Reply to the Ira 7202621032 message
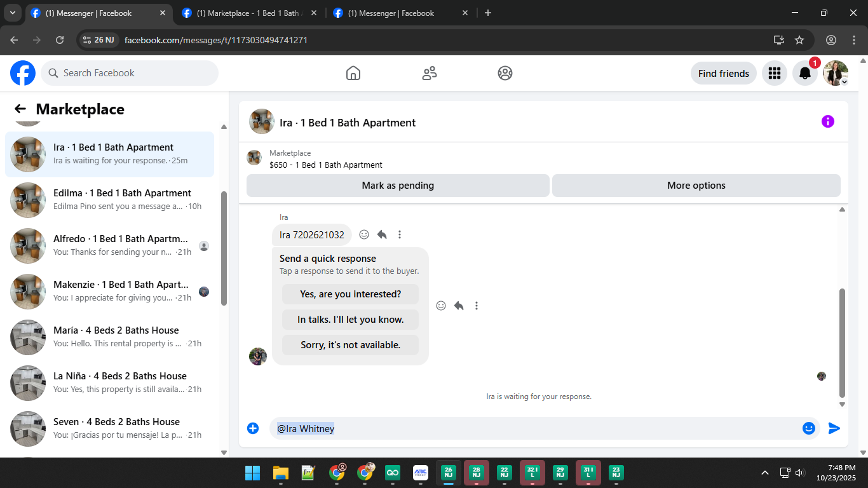 tap(382, 234)
